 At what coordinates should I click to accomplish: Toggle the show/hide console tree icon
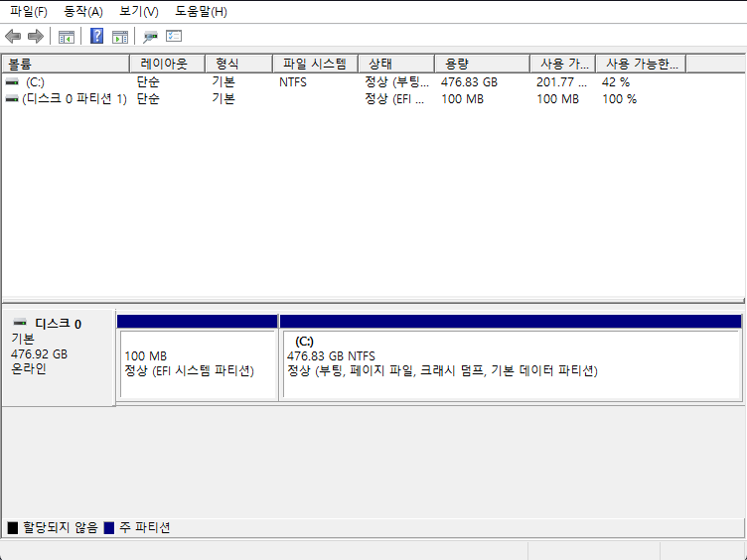(67, 37)
